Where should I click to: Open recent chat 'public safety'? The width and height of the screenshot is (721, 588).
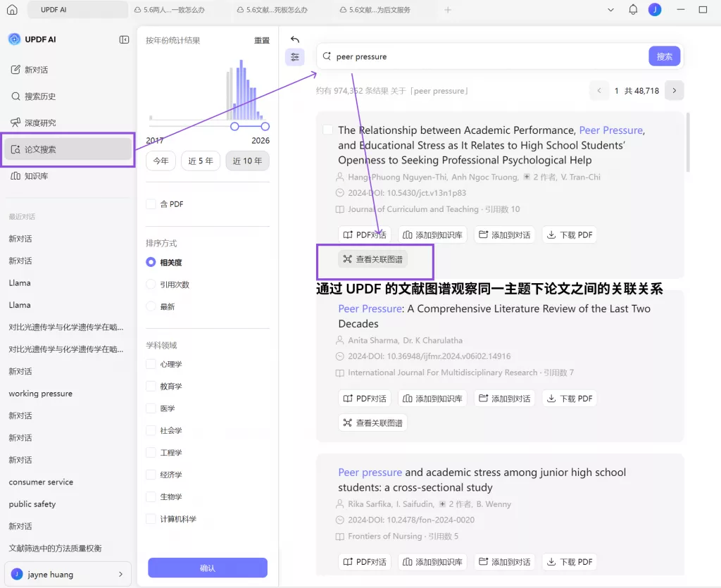(32, 504)
